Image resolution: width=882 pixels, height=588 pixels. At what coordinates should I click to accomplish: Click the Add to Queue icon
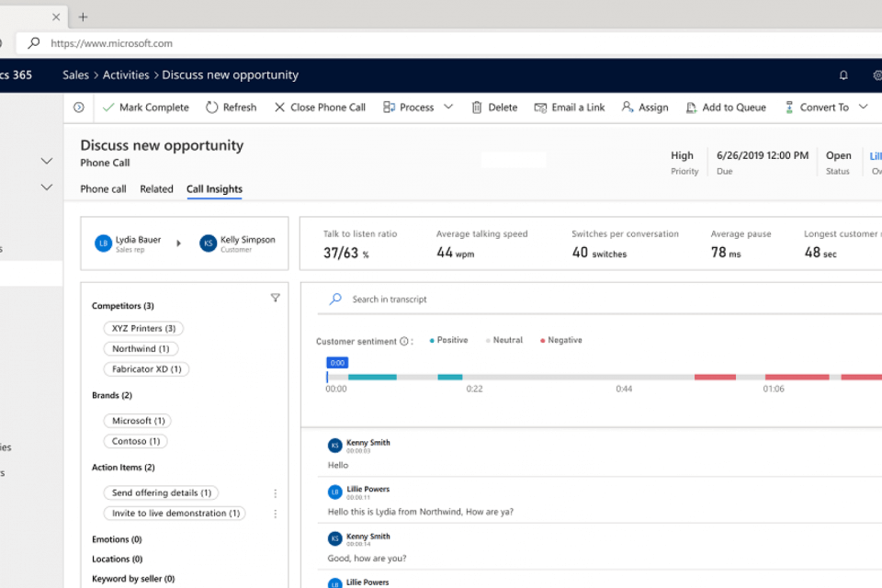click(691, 107)
